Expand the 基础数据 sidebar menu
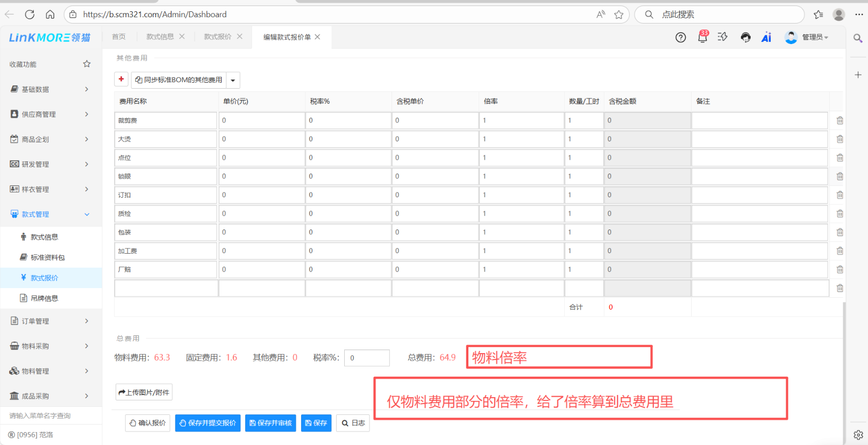The width and height of the screenshot is (868, 445). [51, 89]
